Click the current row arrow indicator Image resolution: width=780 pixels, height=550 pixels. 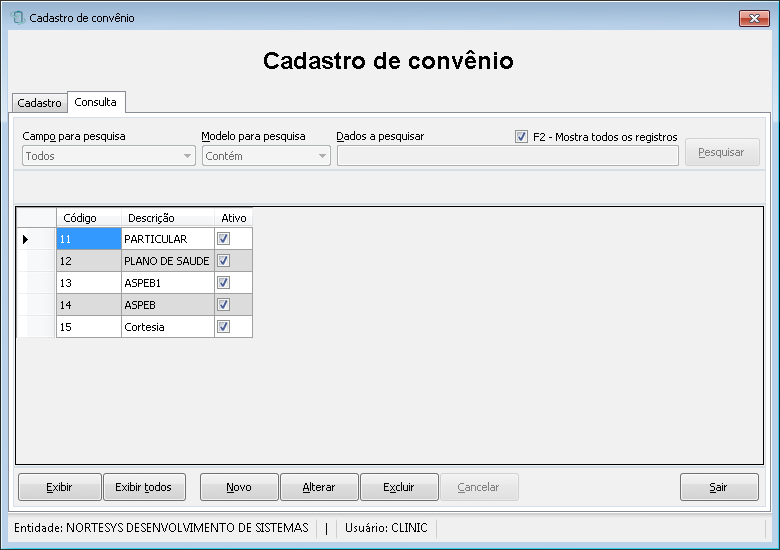pos(25,239)
